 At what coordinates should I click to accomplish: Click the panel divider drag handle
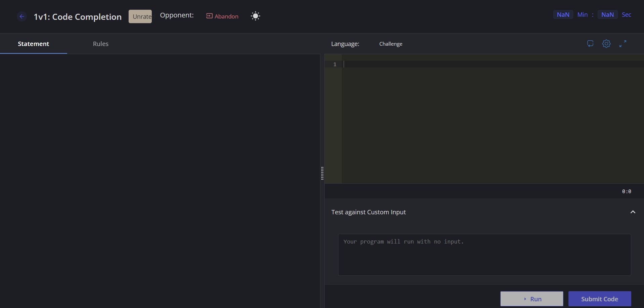pyautogui.click(x=322, y=173)
